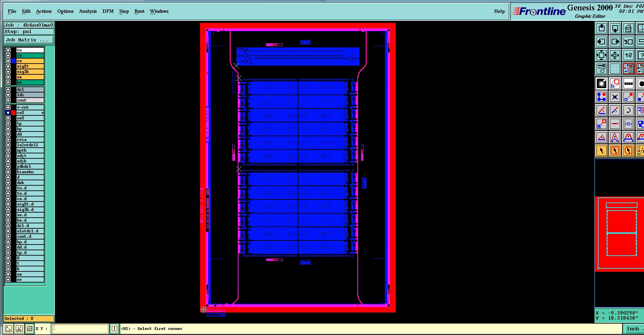Click the tall red chevron peak icon

(615, 137)
